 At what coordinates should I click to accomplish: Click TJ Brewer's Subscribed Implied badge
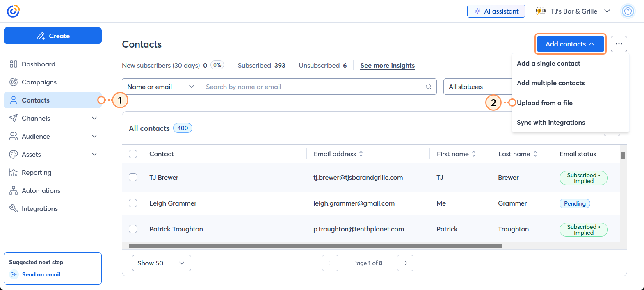click(583, 178)
